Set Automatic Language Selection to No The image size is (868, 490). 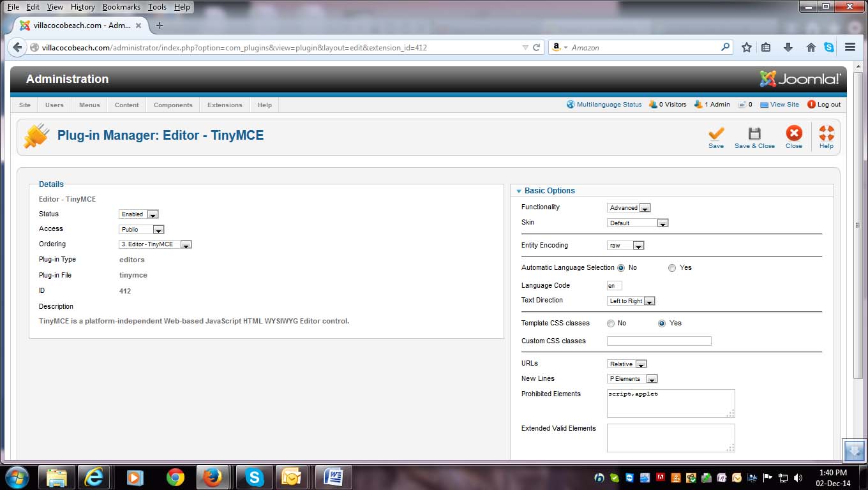[x=621, y=268]
